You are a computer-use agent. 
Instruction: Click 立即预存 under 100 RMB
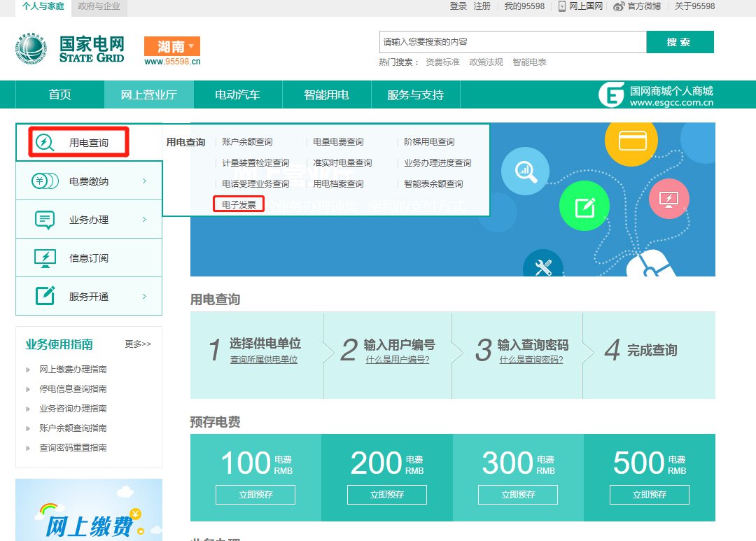click(255, 494)
